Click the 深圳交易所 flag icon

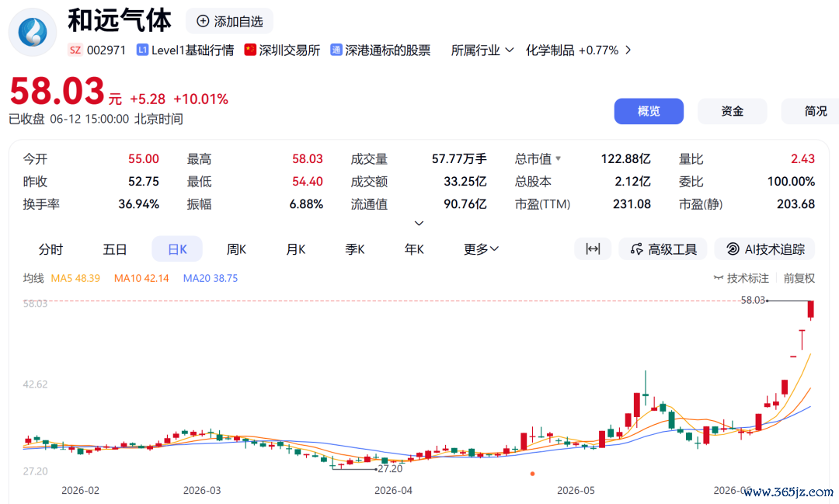click(250, 50)
